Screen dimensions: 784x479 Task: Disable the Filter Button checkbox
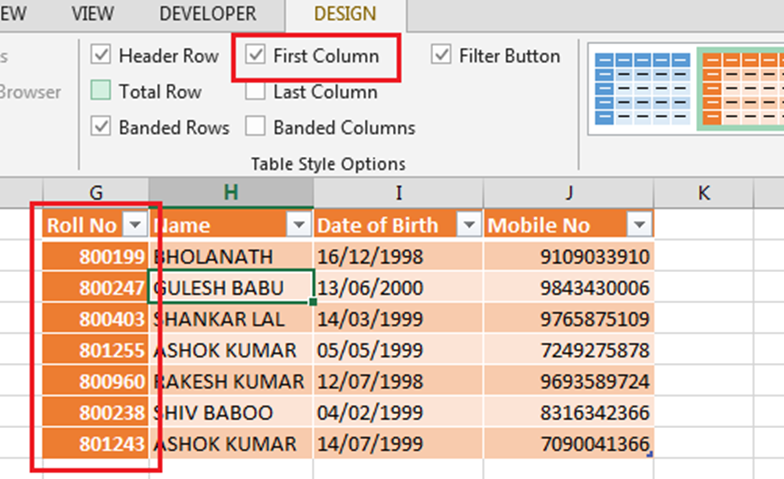tap(442, 56)
